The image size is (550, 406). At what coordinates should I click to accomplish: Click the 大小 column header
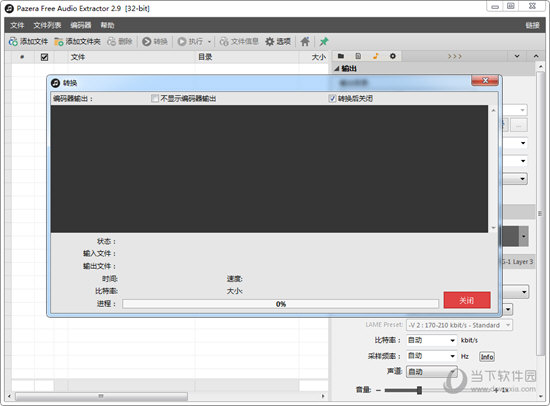click(318, 57)
